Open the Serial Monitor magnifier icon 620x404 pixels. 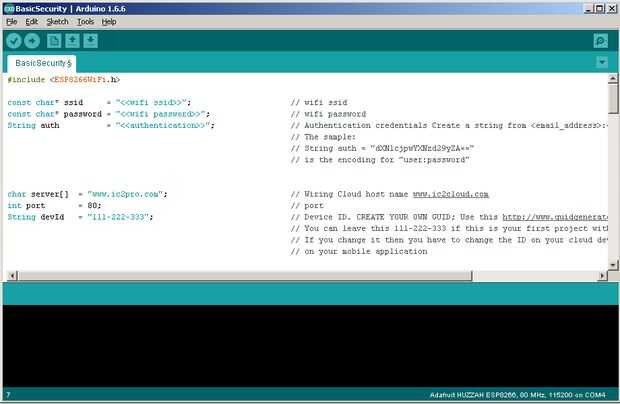pos(601,41)
